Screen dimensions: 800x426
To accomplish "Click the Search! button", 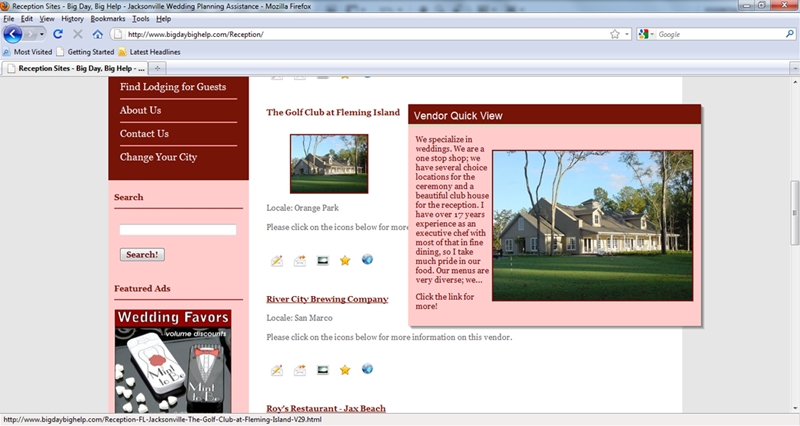I will (142, 255).
